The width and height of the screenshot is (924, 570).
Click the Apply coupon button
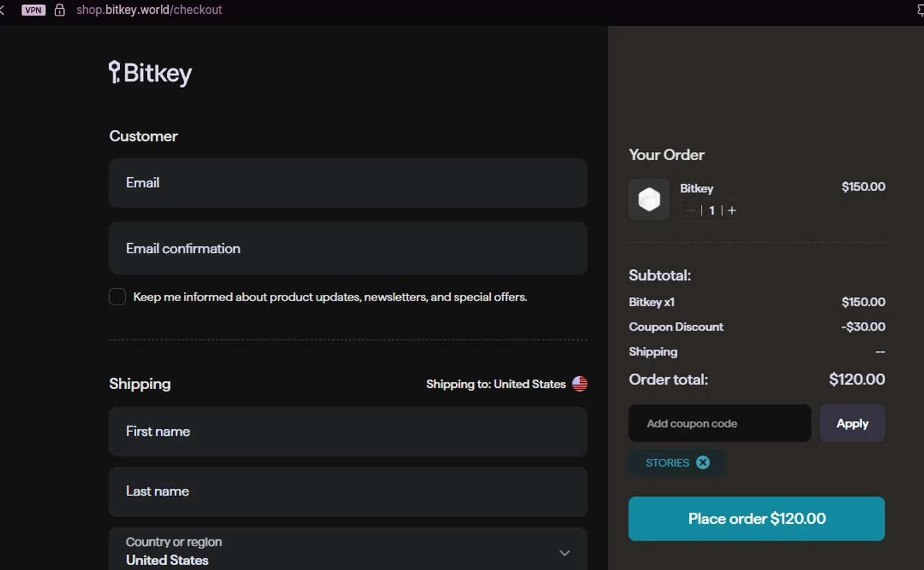point(853,423)
